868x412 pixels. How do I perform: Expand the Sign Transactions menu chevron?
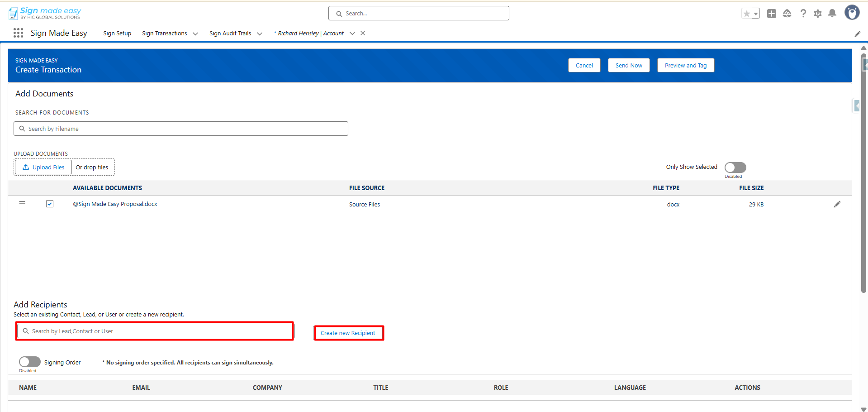(195, 34)
